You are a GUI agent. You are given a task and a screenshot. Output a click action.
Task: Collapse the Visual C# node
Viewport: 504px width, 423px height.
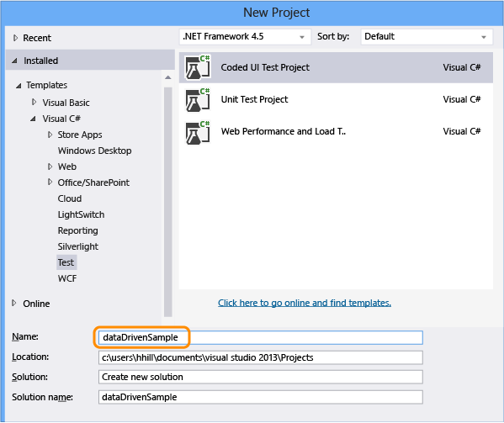33,119
